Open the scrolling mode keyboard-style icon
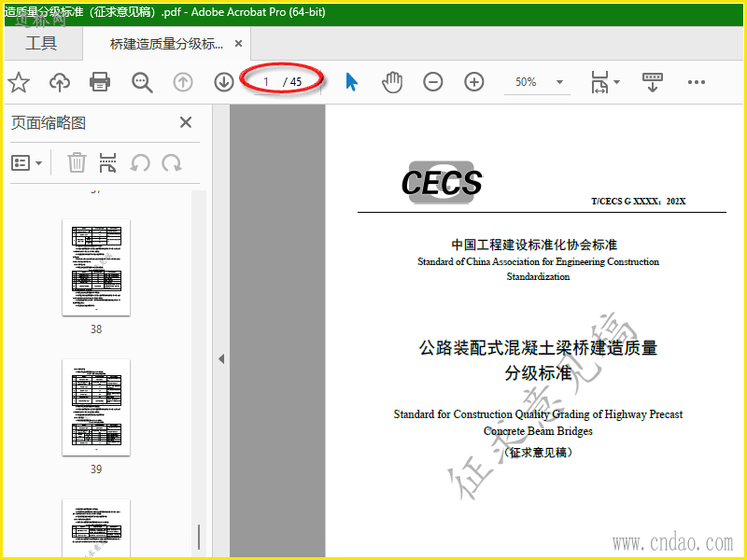The image size is (747, 560). pyautogui.click(x=653, y=82)
